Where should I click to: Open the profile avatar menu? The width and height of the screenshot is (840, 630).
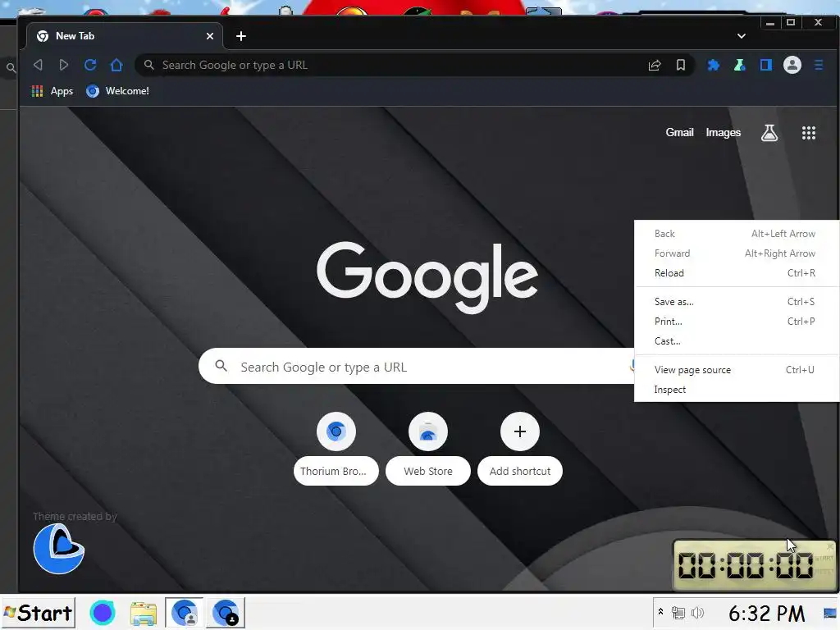792,65
